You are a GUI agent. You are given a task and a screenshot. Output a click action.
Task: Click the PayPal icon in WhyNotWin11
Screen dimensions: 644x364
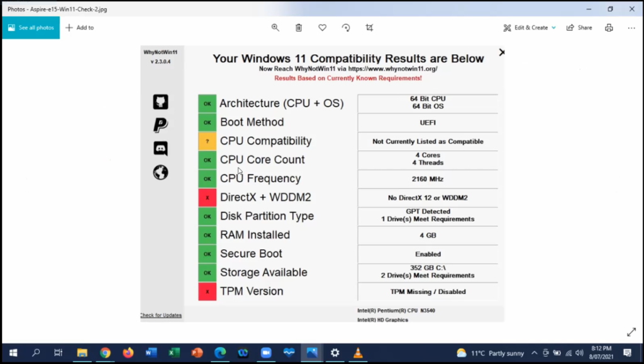160,125
